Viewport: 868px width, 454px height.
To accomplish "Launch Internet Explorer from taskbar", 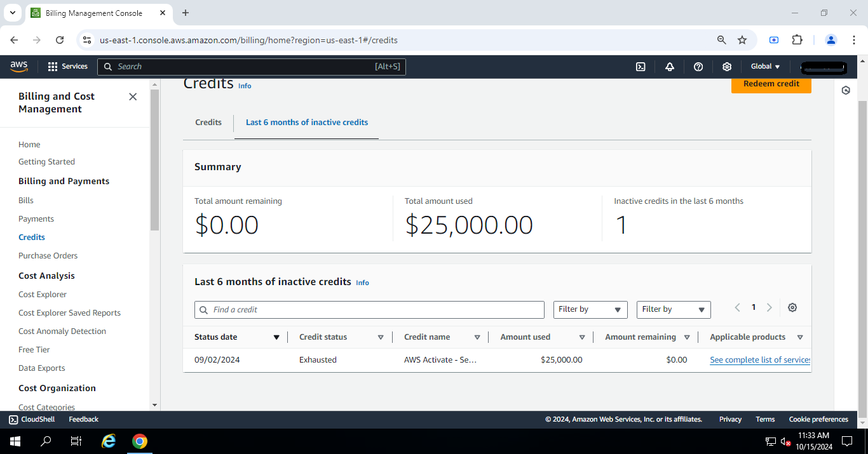I will click(109, 441).
